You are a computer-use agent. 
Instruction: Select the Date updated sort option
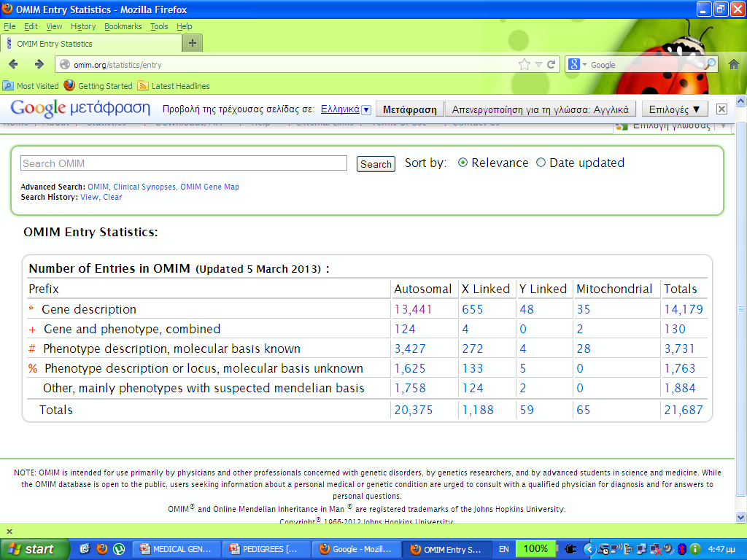tap(541, 163)
